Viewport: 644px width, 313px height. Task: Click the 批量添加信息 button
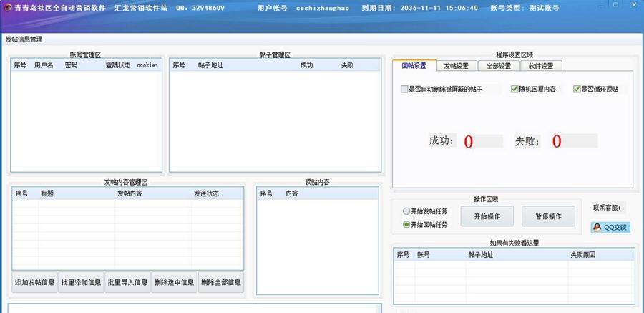click(x=81, y=283)
